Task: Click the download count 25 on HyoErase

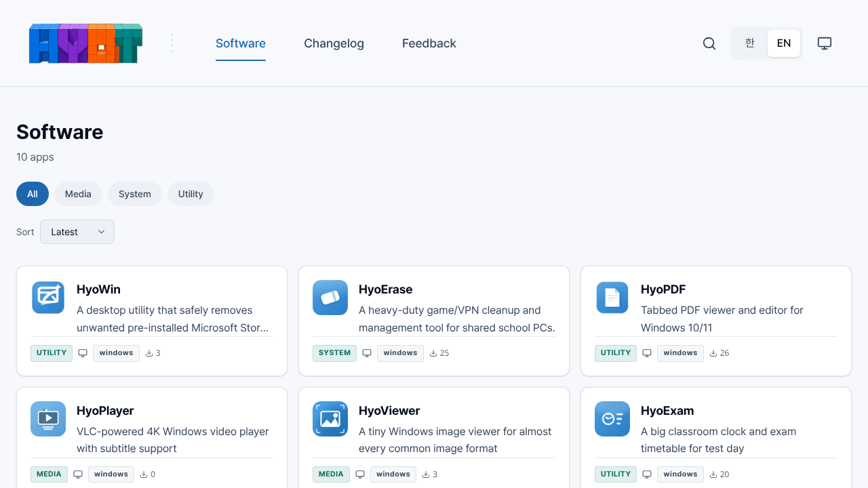Action: (x=445, y=353)
